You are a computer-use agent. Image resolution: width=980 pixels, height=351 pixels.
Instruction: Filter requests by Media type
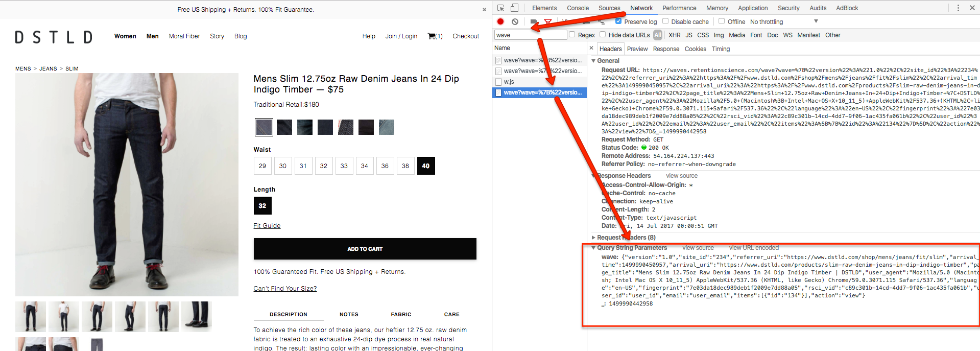[737, 35]
